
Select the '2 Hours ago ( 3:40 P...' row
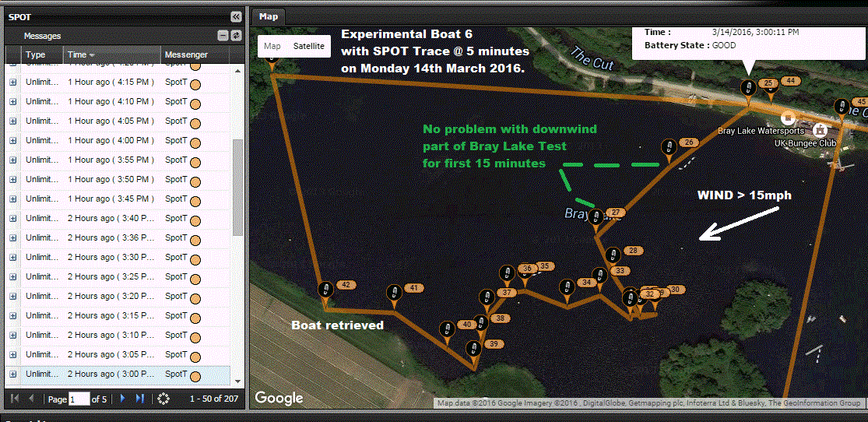[x=118, y=218]
